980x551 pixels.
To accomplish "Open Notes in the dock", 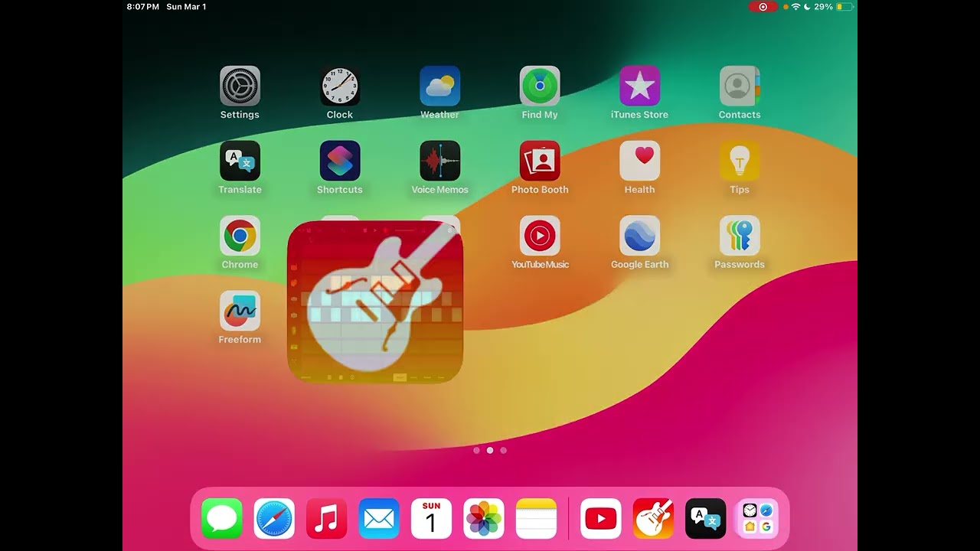I will click(536, 519).
